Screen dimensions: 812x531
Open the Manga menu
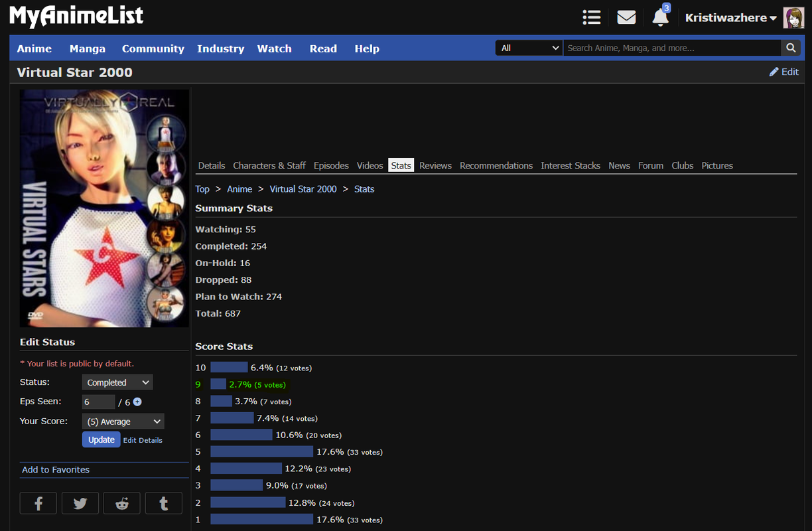(88, 48)
